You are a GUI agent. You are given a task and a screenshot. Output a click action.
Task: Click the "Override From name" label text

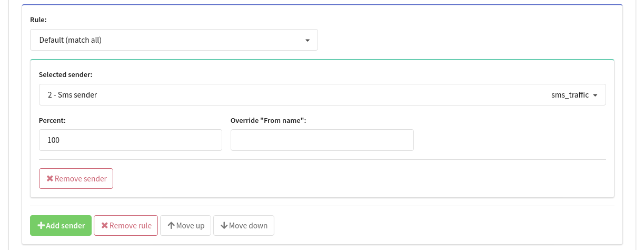click(269, 120)
